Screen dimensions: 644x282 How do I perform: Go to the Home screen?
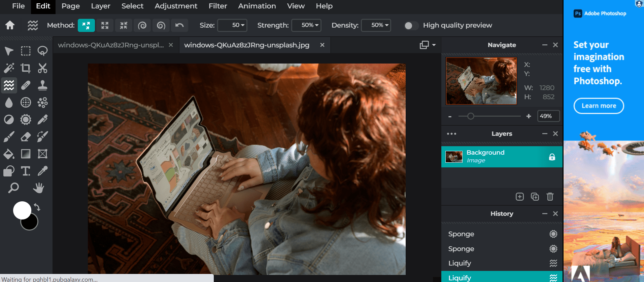(x=10, y=25)
